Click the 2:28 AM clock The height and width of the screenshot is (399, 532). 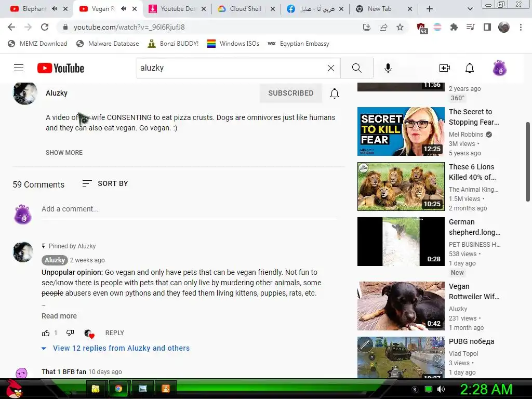tap(486, 389)
